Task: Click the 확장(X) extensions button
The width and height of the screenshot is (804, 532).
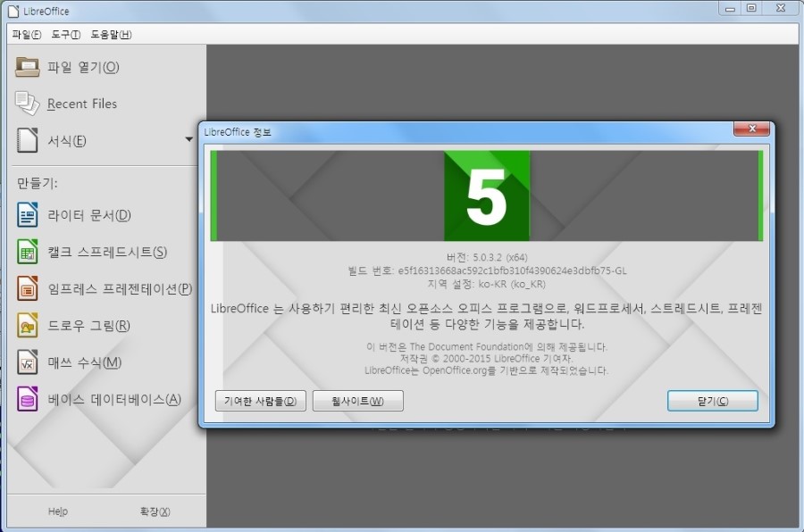Action: click(x=155, y=511)
